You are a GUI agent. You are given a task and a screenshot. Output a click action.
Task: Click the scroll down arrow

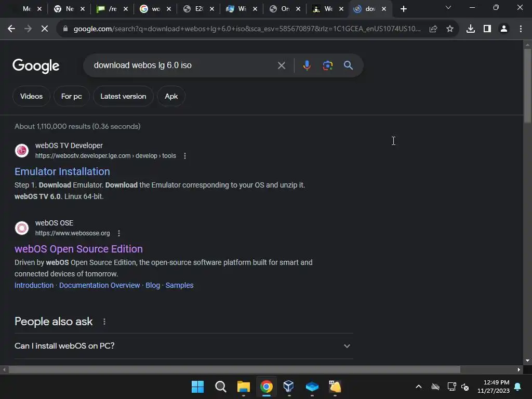point(527,361)
